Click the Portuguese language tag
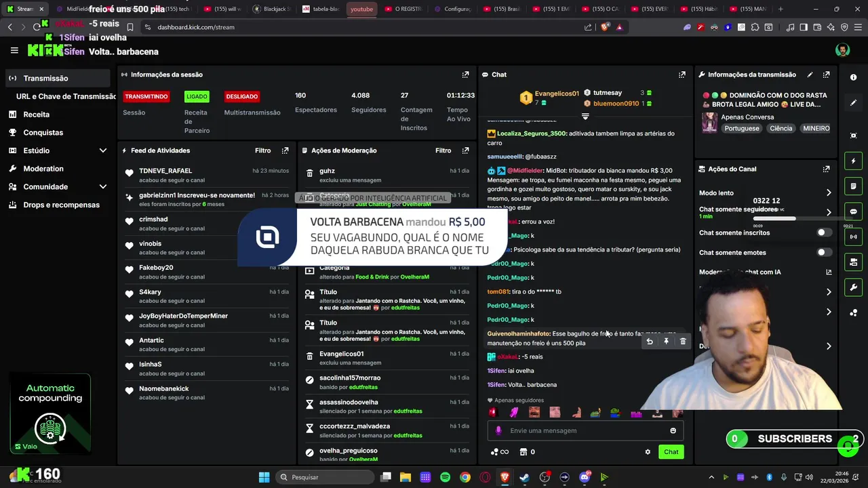This screenshot has width=868, height=488. pos(742,128)
